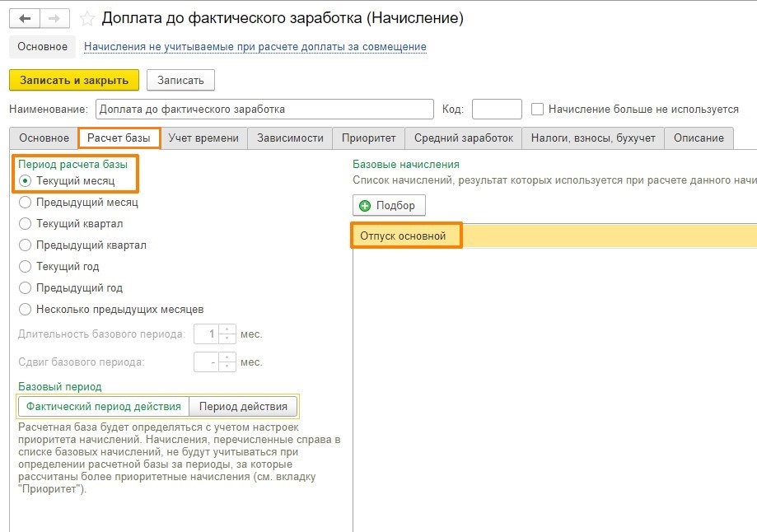
Task: Check Начисление больше не используется checkbox
Action: (x=537, y=109)
